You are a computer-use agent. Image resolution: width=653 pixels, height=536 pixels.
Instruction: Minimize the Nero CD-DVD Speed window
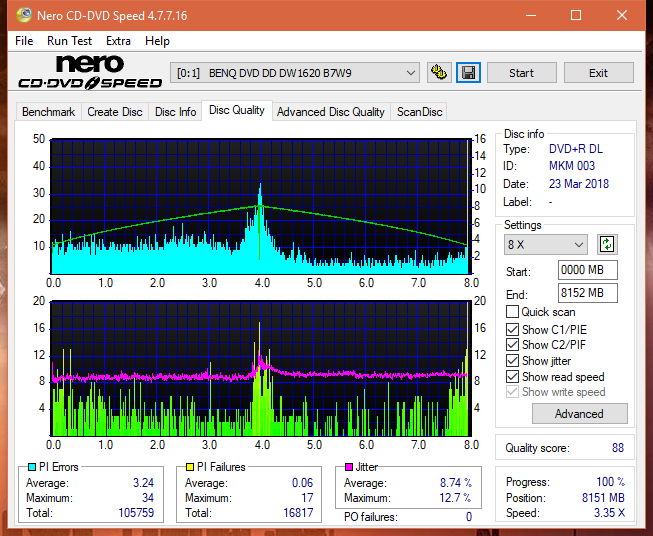(531, 15)
